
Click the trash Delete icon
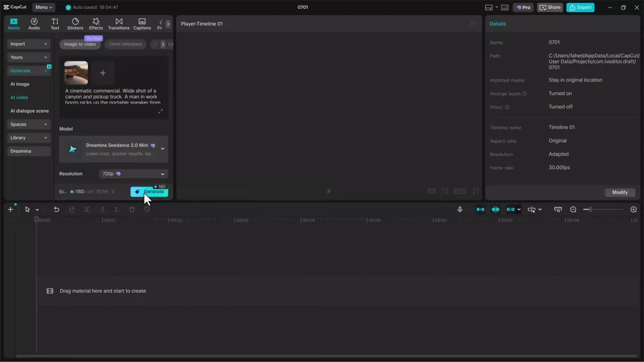[132, 210]
